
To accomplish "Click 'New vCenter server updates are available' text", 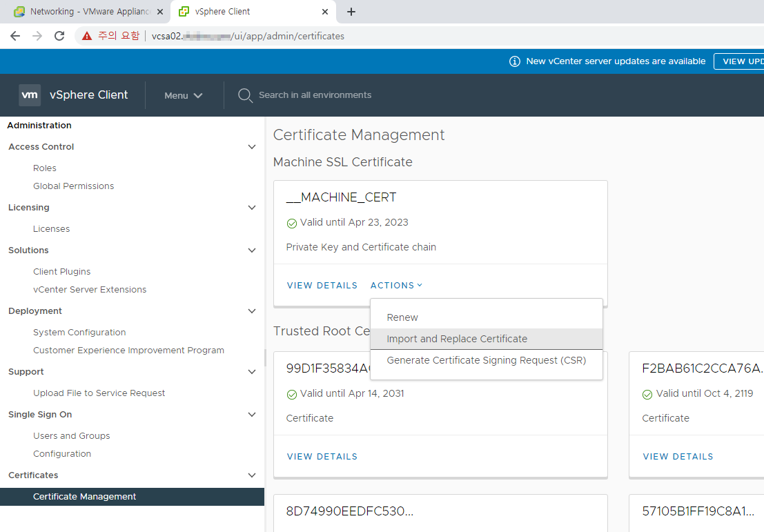I will [616, 61].
